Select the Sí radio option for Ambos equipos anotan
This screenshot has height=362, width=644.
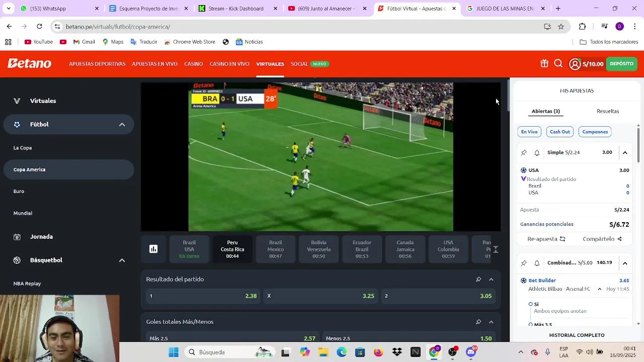[x=531, y=304]
